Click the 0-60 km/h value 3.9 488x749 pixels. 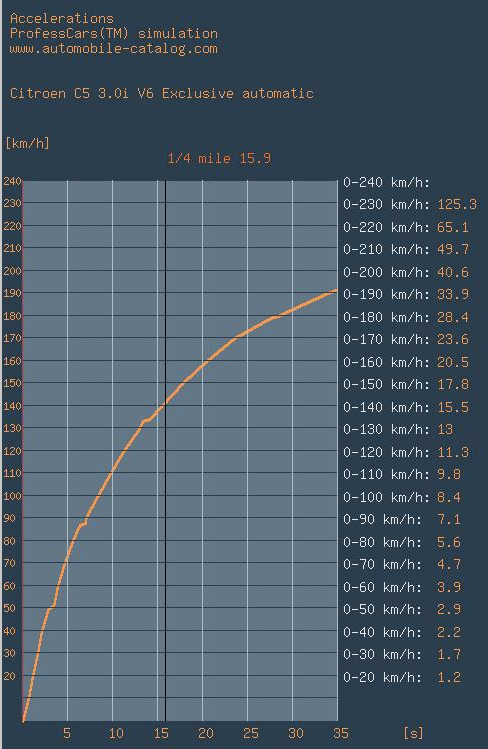pos(449,587)
